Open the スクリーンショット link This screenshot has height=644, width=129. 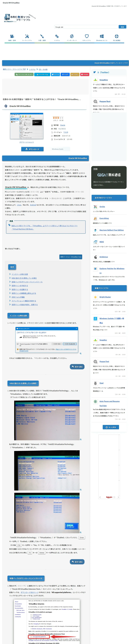(27, 142)
